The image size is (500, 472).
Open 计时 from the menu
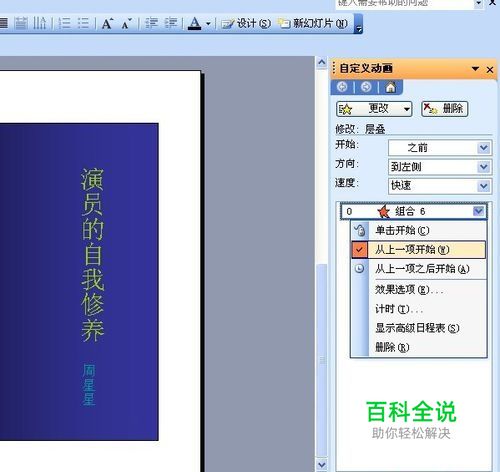click(x=419, y=309)
